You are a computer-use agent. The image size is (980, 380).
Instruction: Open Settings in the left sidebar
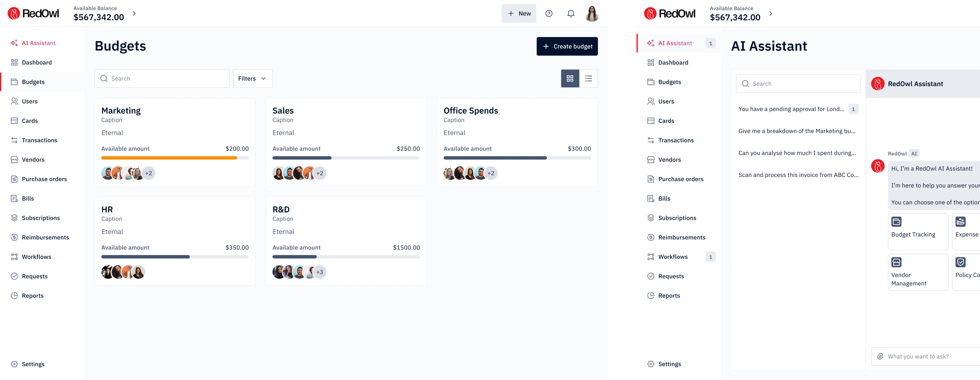[33, 364]
